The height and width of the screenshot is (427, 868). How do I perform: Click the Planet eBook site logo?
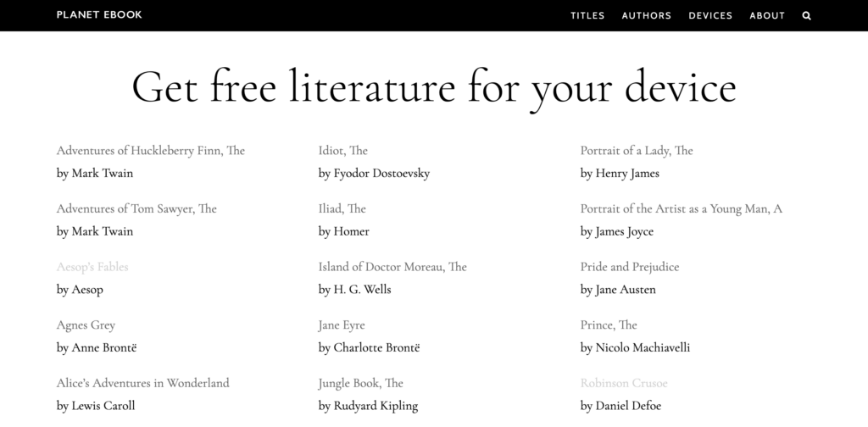coord(99,14)
